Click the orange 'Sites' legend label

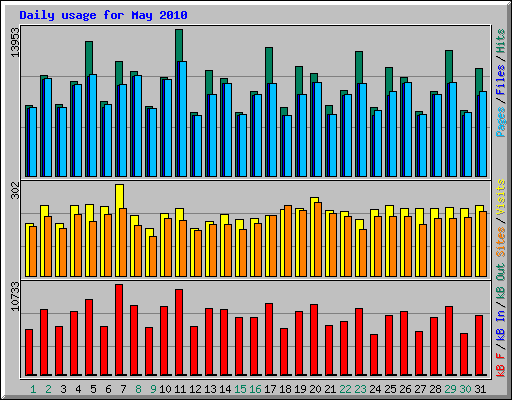pyautogui.click(x=500, y=242)
